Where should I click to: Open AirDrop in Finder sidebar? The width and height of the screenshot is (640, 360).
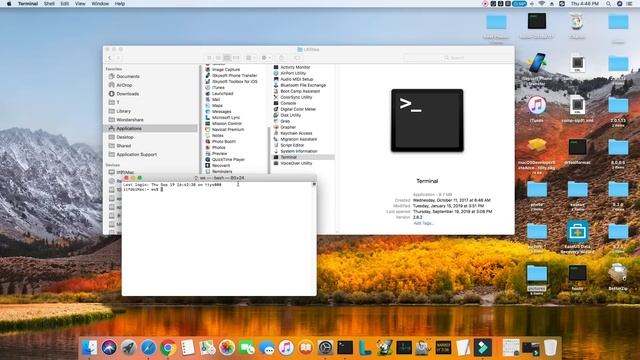[124, 85]
